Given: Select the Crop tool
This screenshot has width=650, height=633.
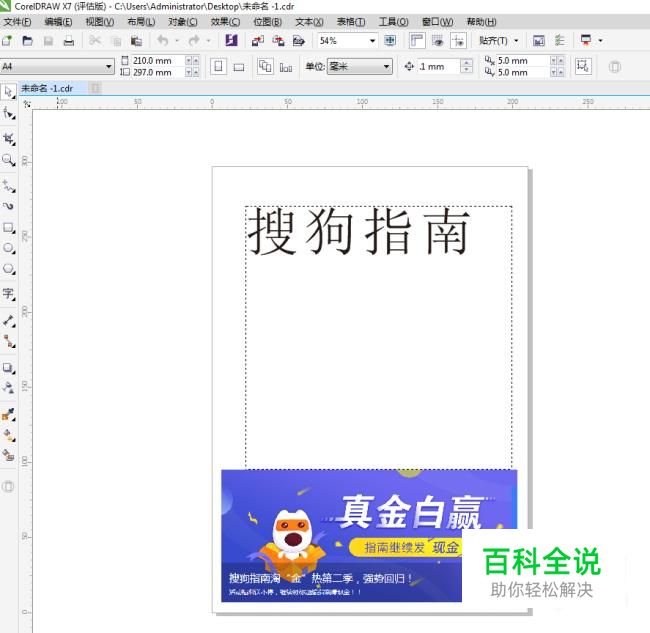Looking at the screenshot, I should pos(8,139).
